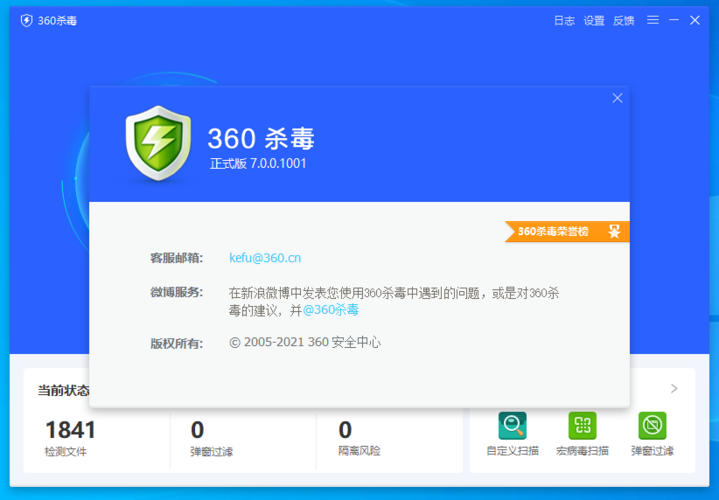
Task: Minimize the 360杀毒 main window
Action: (x=674, y=20)
